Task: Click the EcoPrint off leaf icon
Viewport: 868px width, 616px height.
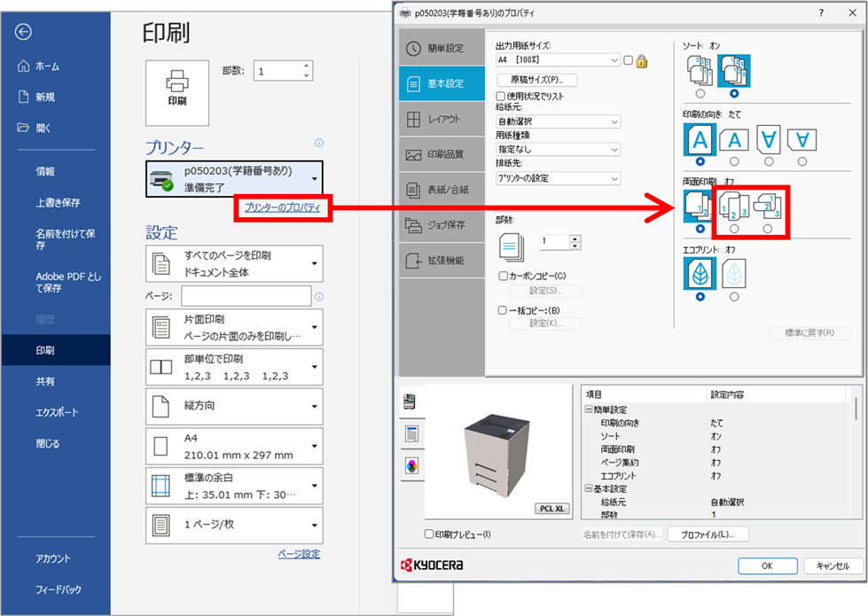Action: point(700,272)
